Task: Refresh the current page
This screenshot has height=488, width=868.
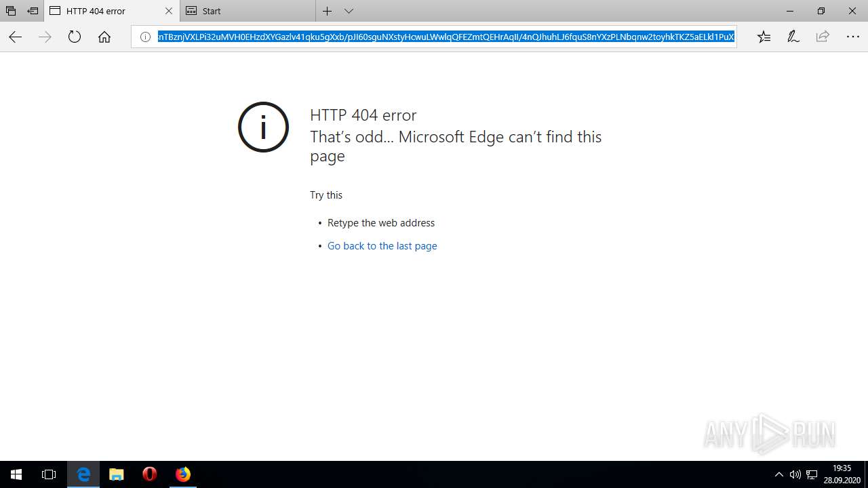Action: point(75,37)
